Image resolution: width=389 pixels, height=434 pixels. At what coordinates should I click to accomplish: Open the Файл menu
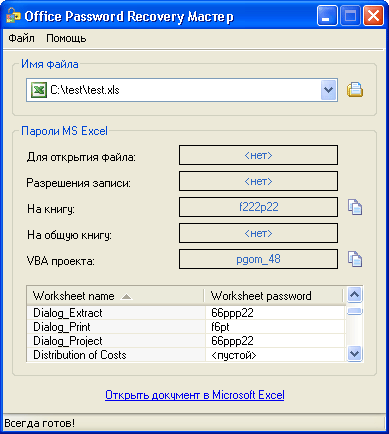pos(21,38)
